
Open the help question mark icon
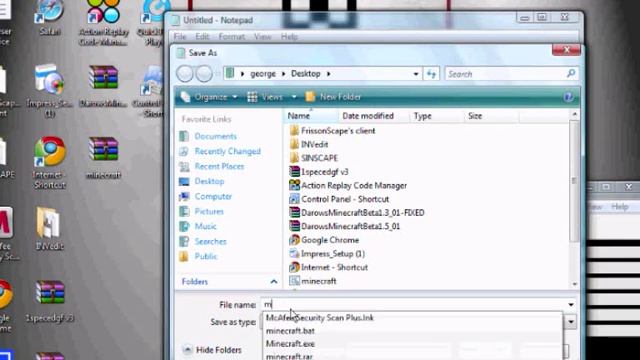coord(568,97)
